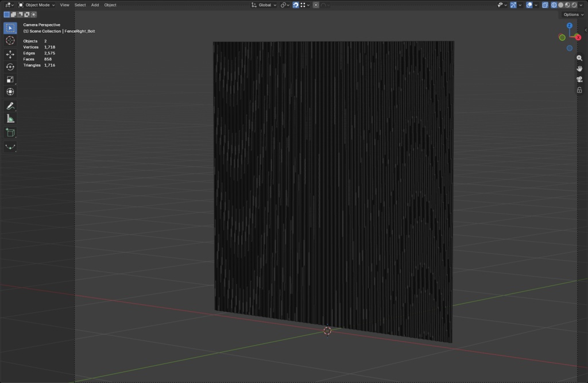Switch to rendered viewport shading

click(x=574, y=5)
